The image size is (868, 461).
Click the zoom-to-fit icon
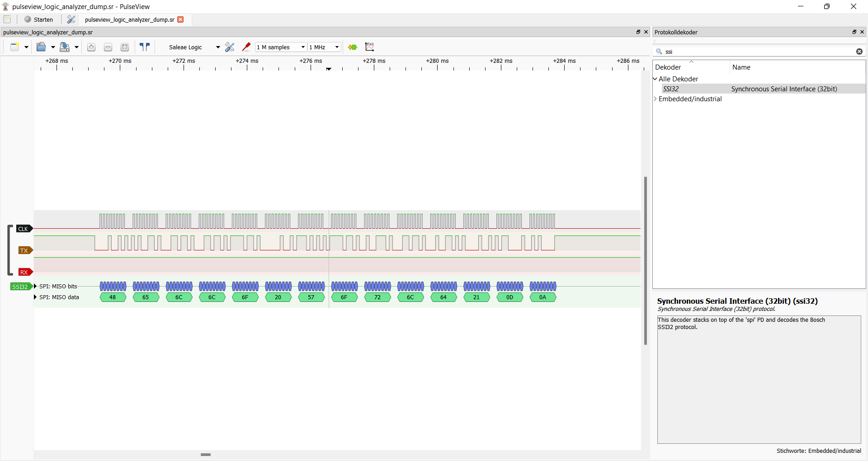[x=125, y=47]
